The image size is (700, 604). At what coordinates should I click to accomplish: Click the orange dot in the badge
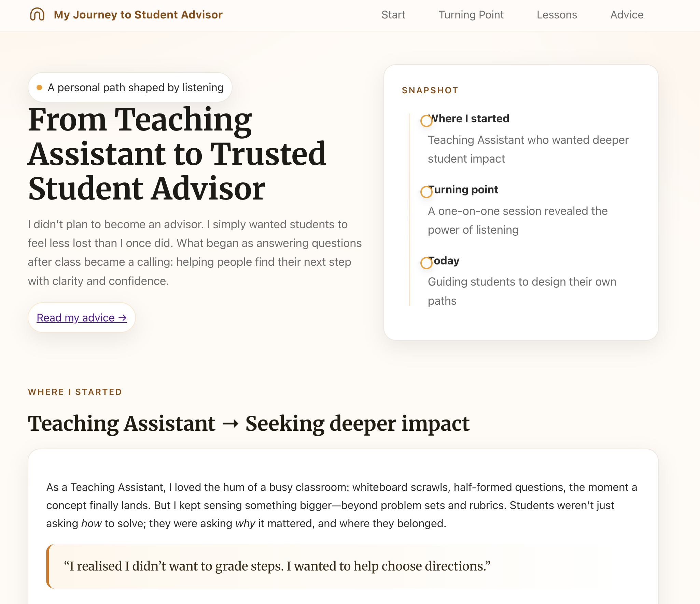coord(40,87)
